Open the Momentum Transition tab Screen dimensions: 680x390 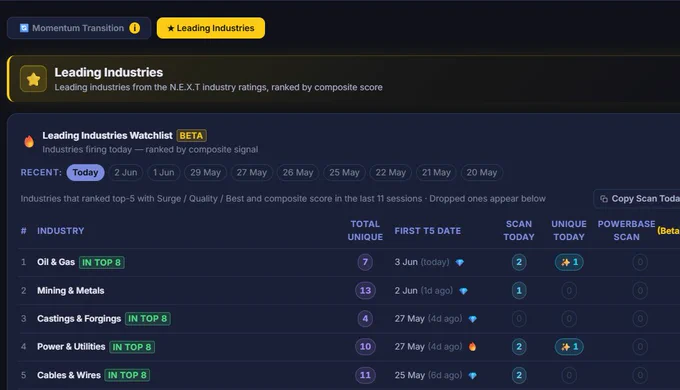(x=78, y=28)
